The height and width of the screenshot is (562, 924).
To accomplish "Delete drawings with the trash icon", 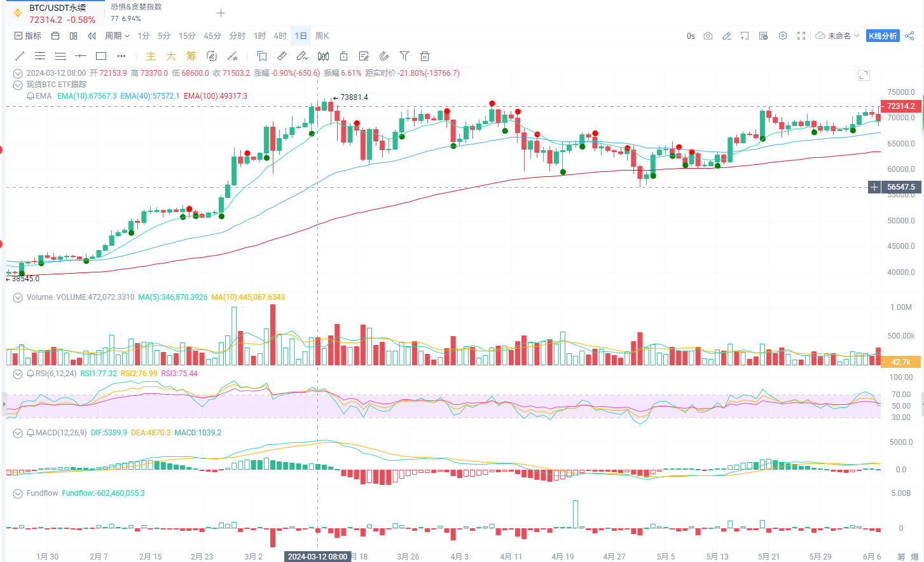I will [x=425, y=56].
